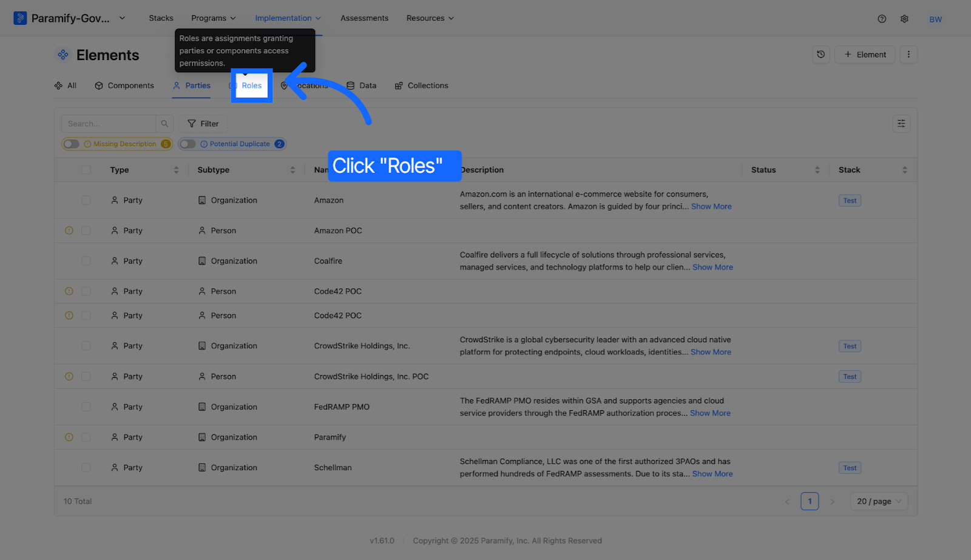Toggle the Potential Duplicate filter switch
The height and width of the screenshot is (560, 971).
pyautogui.click(x=188, y=144)
